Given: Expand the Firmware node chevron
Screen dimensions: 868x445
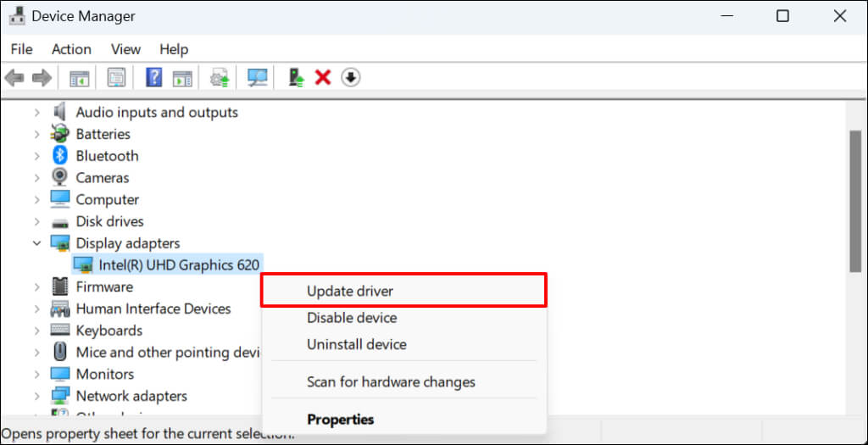Looking at the screenshot, I should pyautogui.click(x=37, y=286).
